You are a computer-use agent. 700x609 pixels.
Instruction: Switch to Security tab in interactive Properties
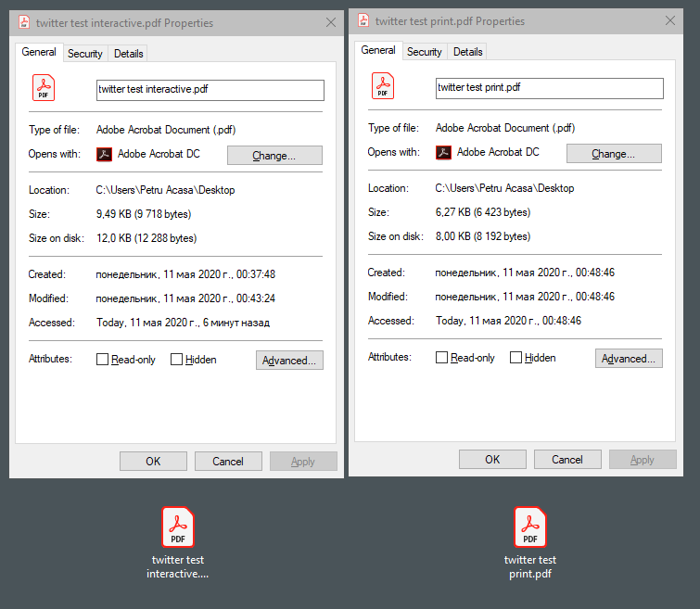coord(84,54)
